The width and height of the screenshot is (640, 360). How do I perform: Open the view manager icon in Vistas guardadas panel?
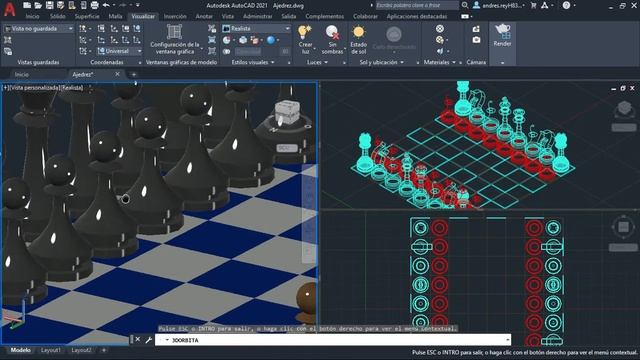pyautogui.click(x=8, y=51)
